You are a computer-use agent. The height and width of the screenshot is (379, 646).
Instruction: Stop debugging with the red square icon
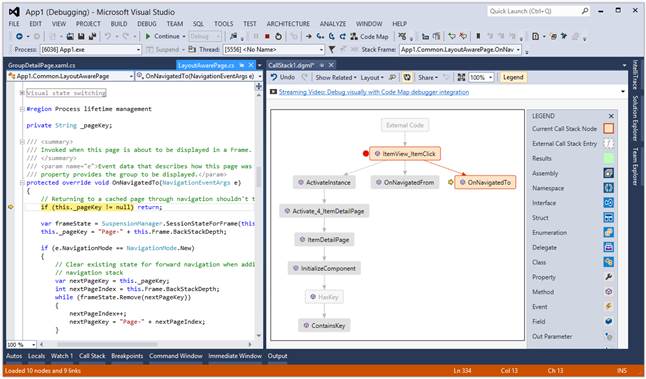click(x=267, y=37)
